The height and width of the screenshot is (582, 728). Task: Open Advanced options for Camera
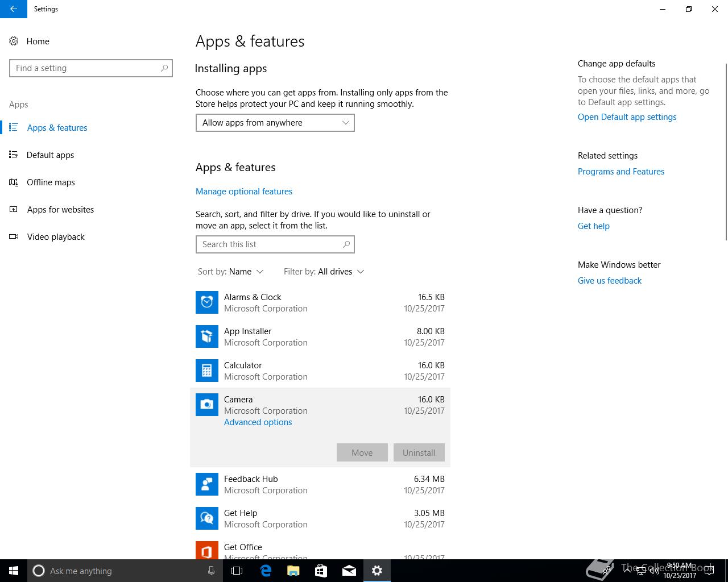[x=258, y=422]
